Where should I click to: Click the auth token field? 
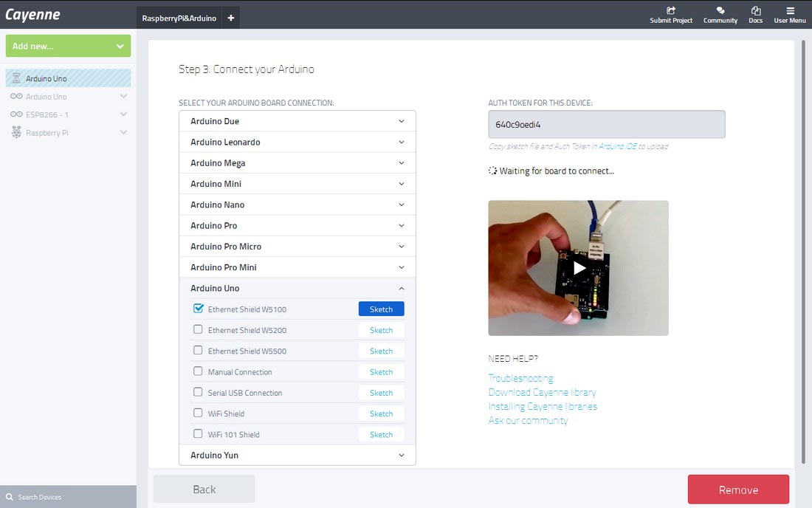pos(606,124)
